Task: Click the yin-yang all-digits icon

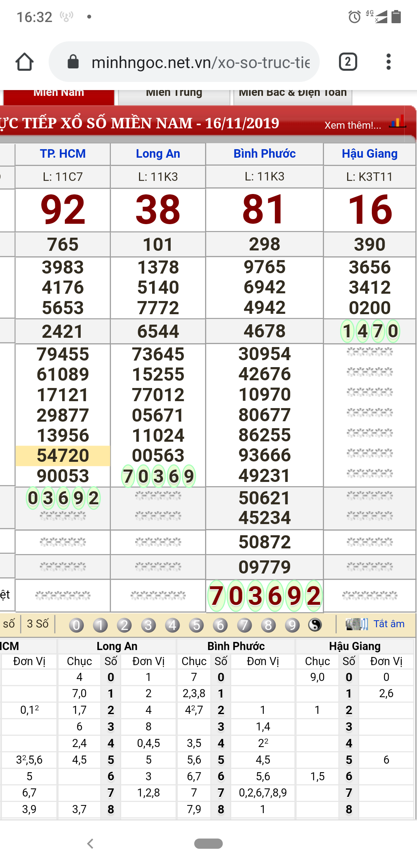Action: tap(315, 625)
